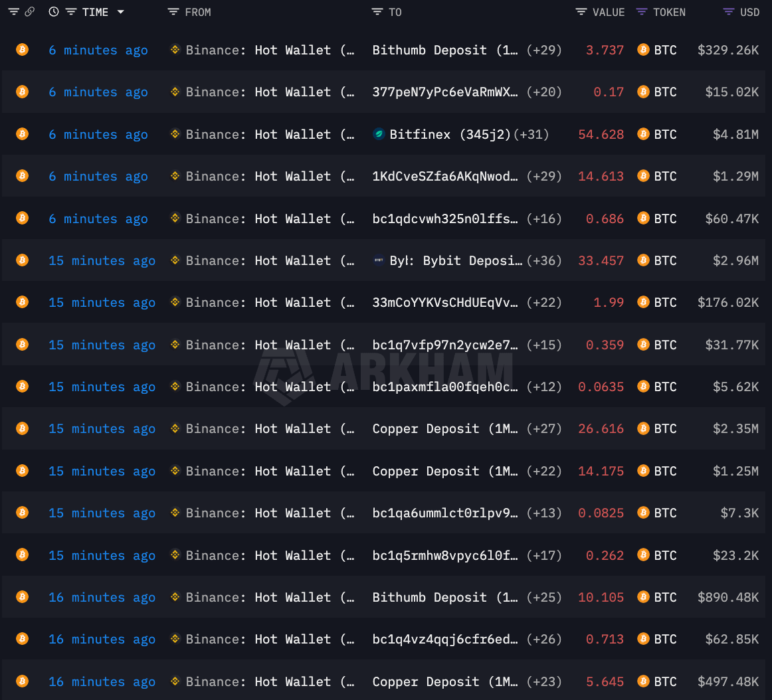Viewport: 772px width, 700px height.
Task: Click the Bitcoin chain icon on the 33.457 row
Action: 22,260
